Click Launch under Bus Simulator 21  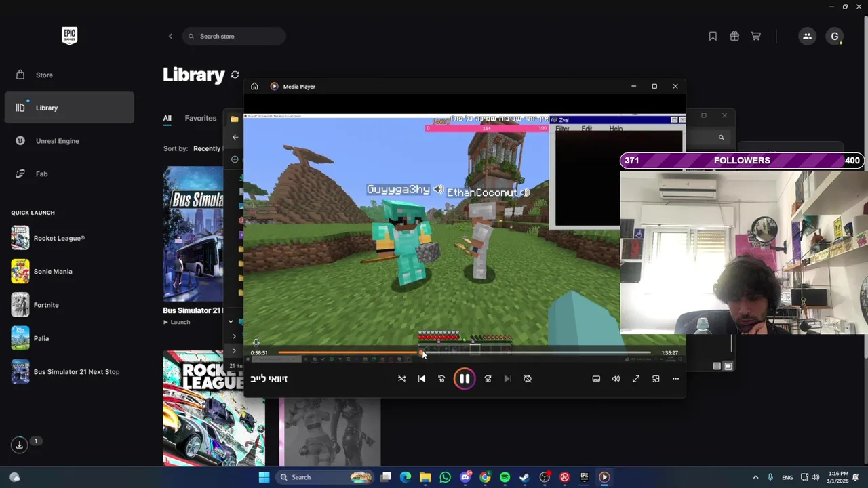[177, 322]
